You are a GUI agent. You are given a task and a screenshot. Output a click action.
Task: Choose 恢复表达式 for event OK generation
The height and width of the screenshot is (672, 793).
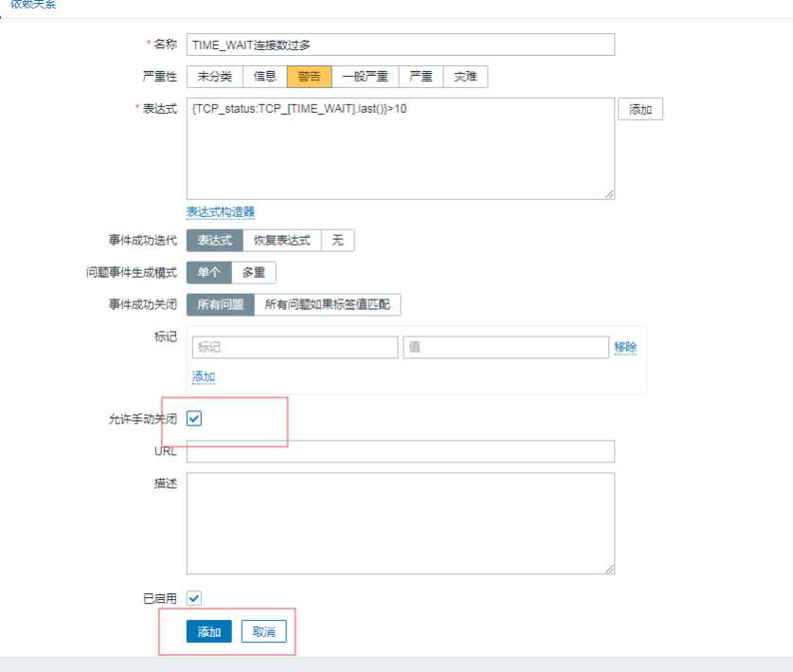tap(281, 241)
